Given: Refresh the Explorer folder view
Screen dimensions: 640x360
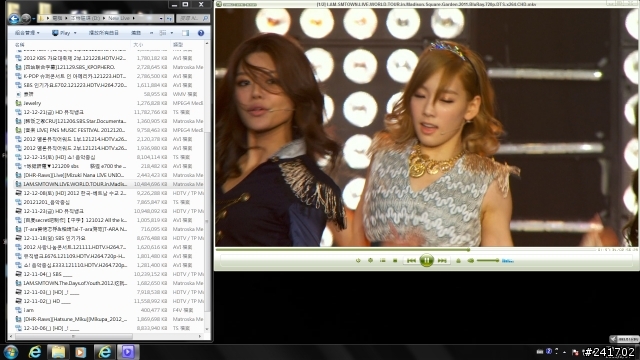Looking at the screenshot, I should [169, 18].
